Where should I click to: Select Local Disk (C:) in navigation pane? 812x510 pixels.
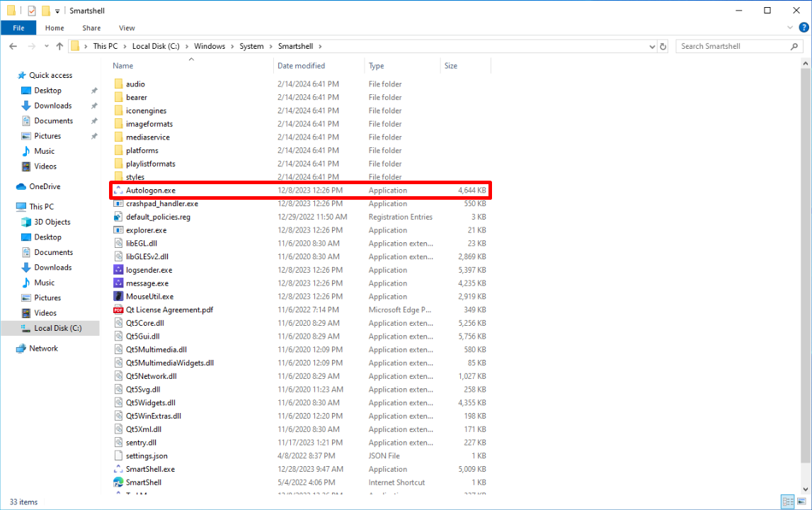tap(58, 328)
